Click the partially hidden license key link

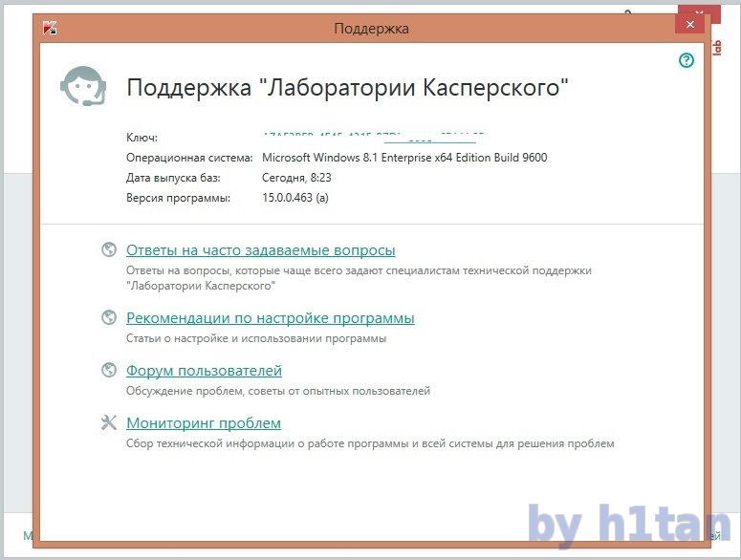point(373,138)
